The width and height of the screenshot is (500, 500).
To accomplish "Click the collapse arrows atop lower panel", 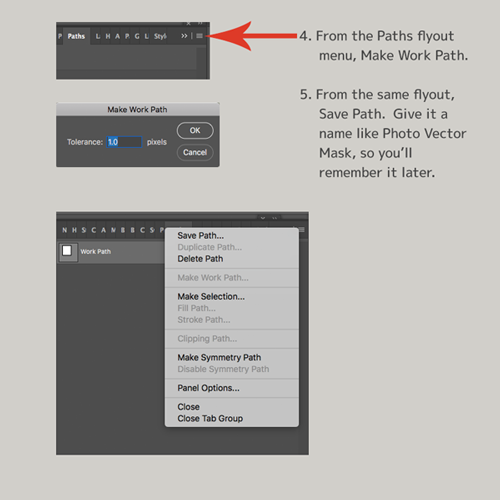I will [x=274, y=217].
